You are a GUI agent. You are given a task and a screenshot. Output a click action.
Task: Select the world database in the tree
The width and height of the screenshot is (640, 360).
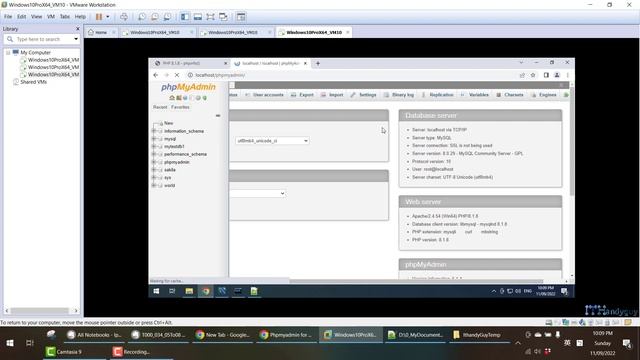(x=169, y=185)
